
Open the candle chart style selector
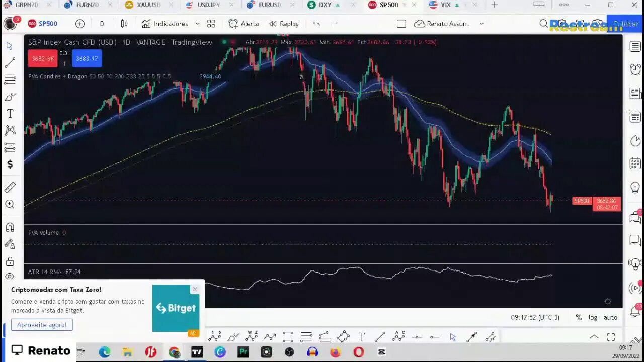click(124, 24)
